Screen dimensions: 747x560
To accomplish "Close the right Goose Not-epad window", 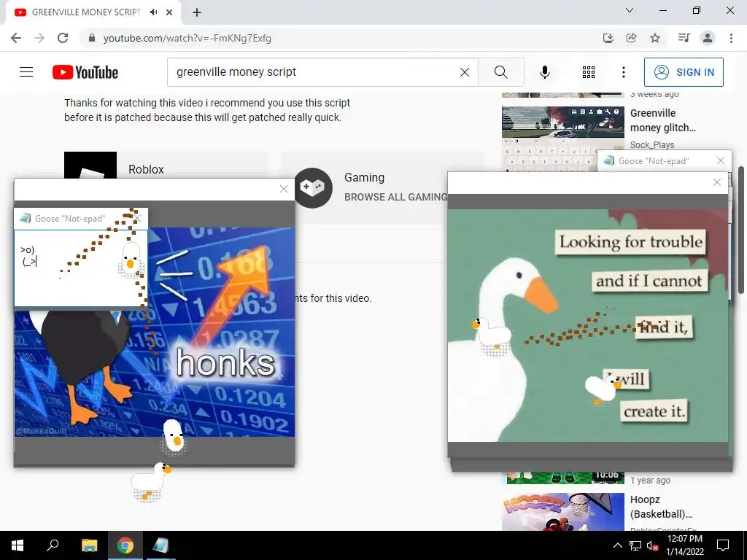I will click(x=720, y=160).
